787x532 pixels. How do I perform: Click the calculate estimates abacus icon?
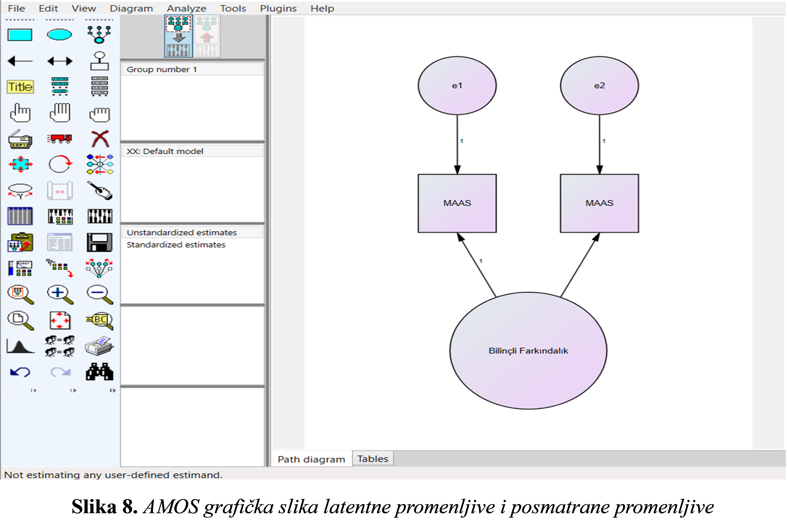[x=100, y=216]
